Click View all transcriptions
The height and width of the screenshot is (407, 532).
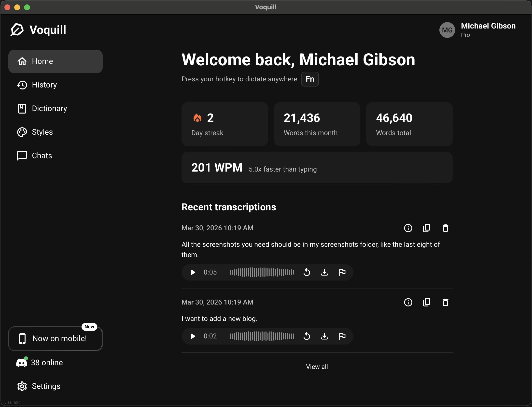(317, 367)
